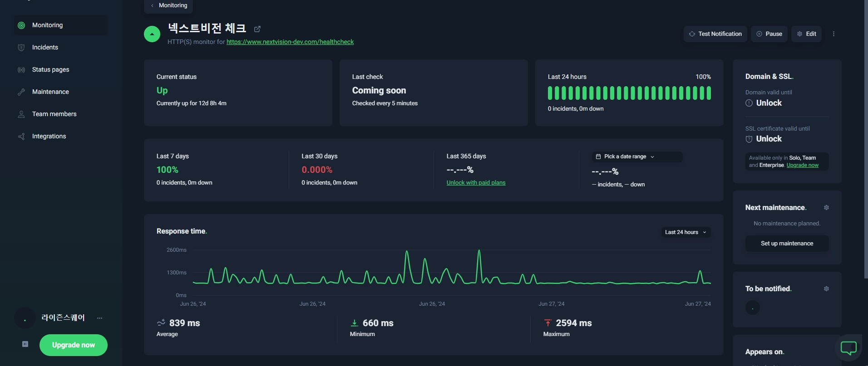The image size is (868, 366).
Task: Open external link icon beside monitor title
Action: coord(257,29)
